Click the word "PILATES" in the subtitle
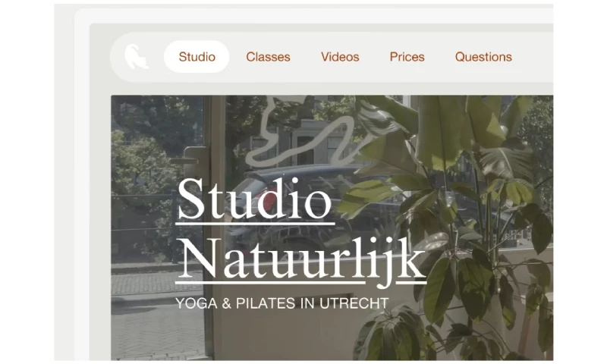This screenshot has width=607, height=364. point(266,303)
